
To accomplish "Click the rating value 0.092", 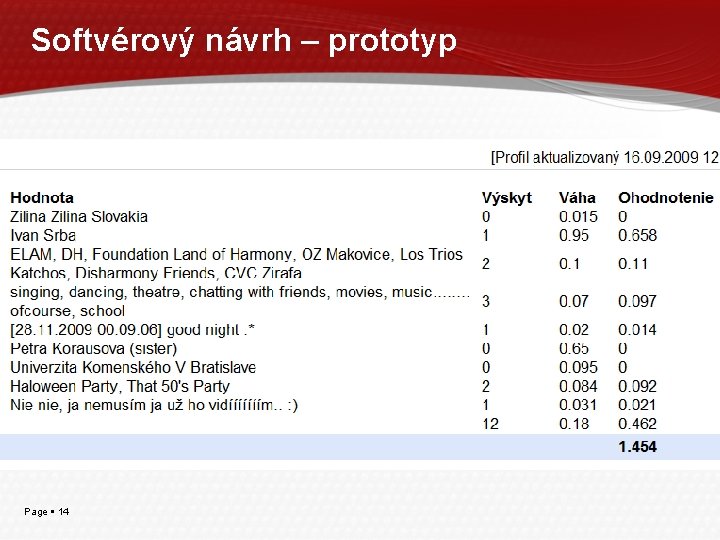I will (x=637, y=386).
